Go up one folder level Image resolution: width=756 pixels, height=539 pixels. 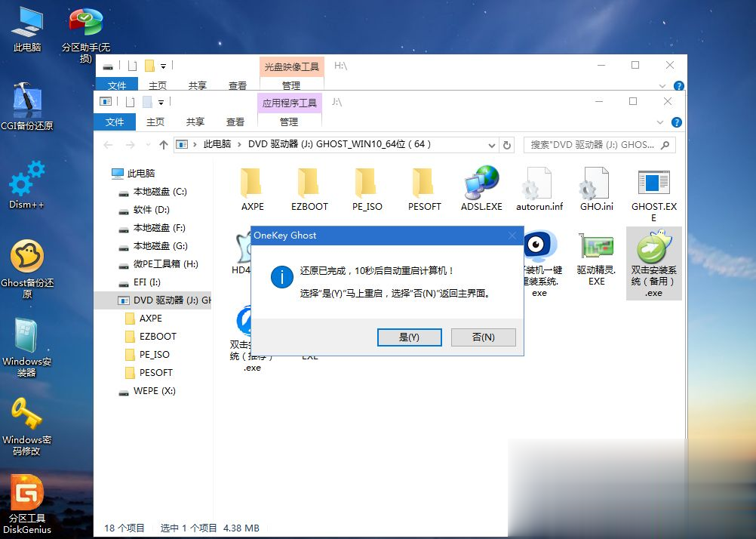pos(164,145)
